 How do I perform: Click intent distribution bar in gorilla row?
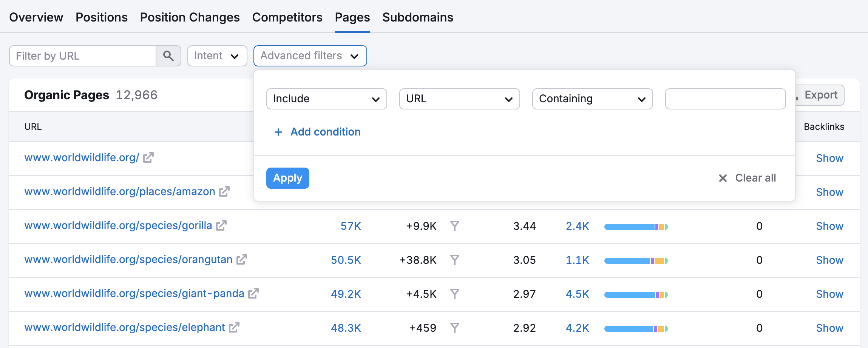tap(636, 227)
